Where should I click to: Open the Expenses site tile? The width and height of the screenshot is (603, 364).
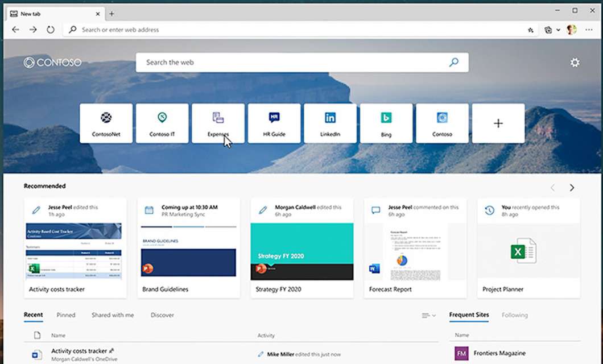point(218,123)
